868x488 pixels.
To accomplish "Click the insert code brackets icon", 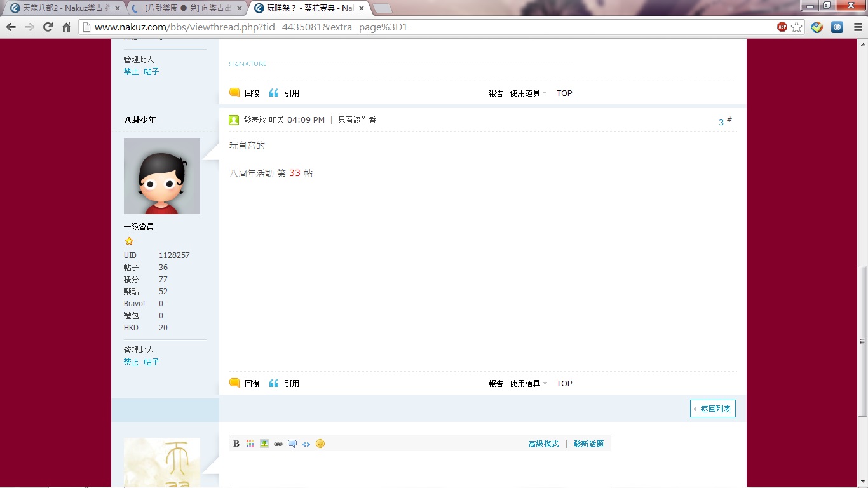I will (x=306, y=444).
